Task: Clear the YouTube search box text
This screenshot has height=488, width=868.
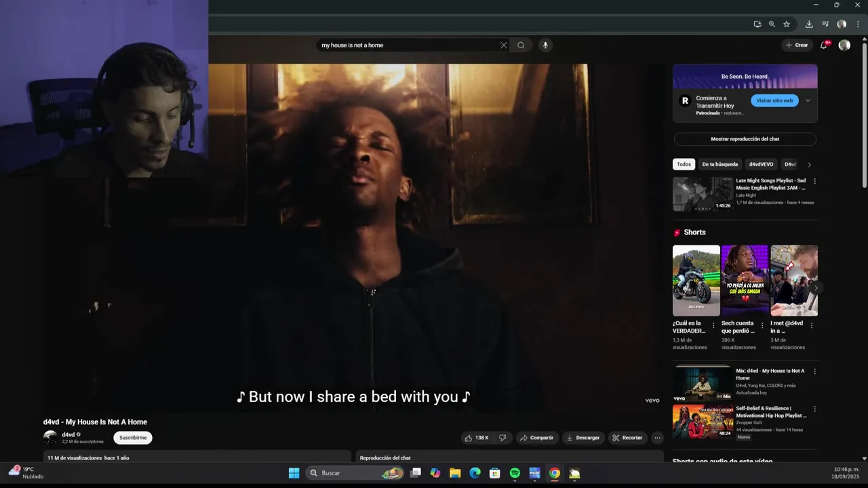Action: pos(503,45)
